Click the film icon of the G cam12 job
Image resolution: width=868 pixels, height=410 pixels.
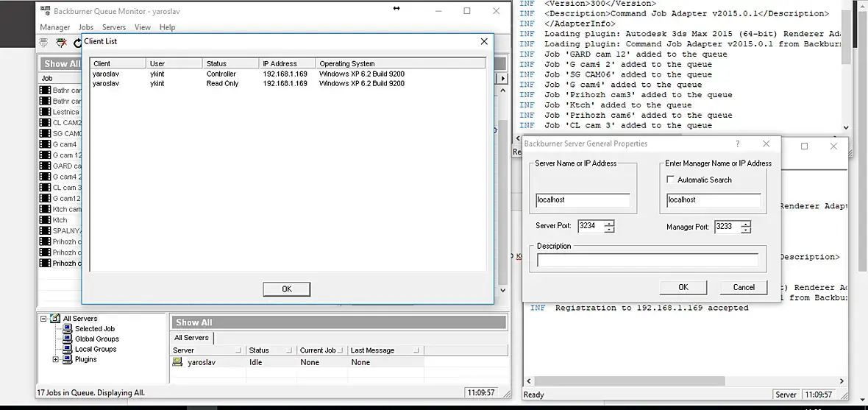[x=45, y=198]
